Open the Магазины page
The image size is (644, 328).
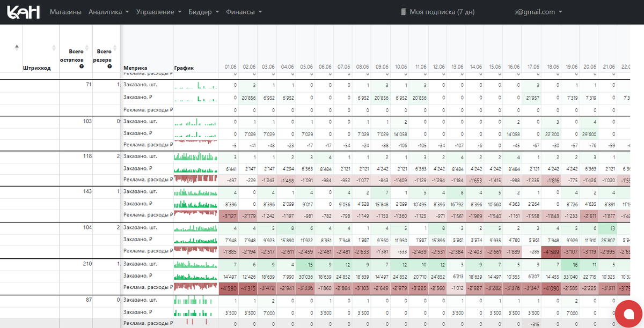click(x=65, y=12)
